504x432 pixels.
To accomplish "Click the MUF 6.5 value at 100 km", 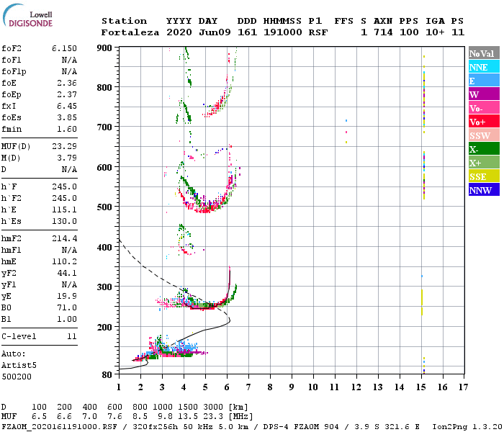I will pyautogui.click(x=39, y=417).
